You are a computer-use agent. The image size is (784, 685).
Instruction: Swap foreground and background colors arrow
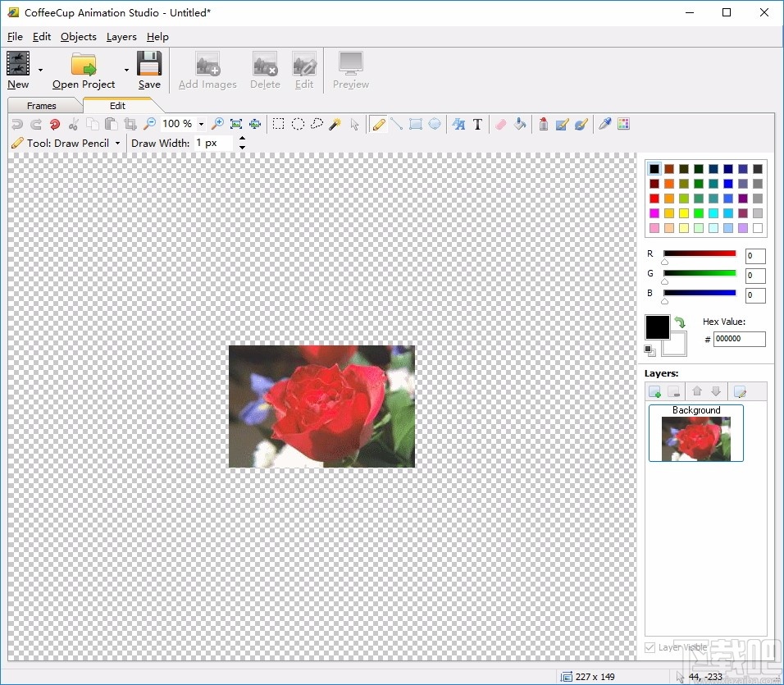click(x=680, y=322)
